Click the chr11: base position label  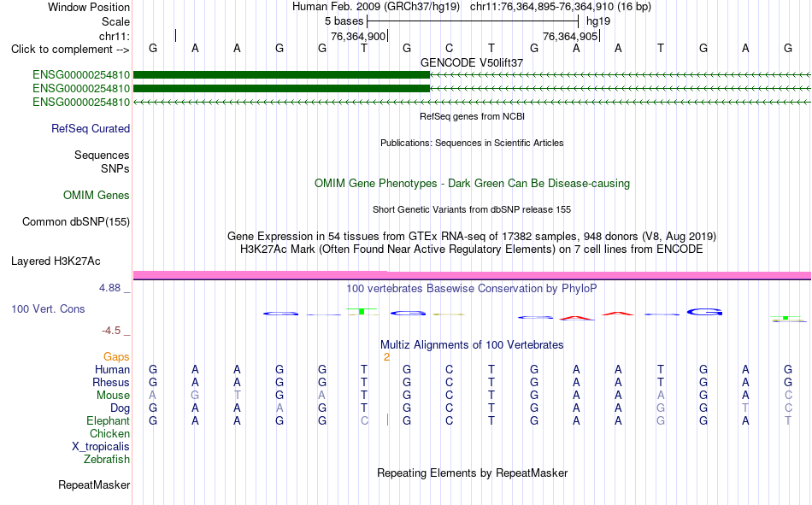[114, 36]
